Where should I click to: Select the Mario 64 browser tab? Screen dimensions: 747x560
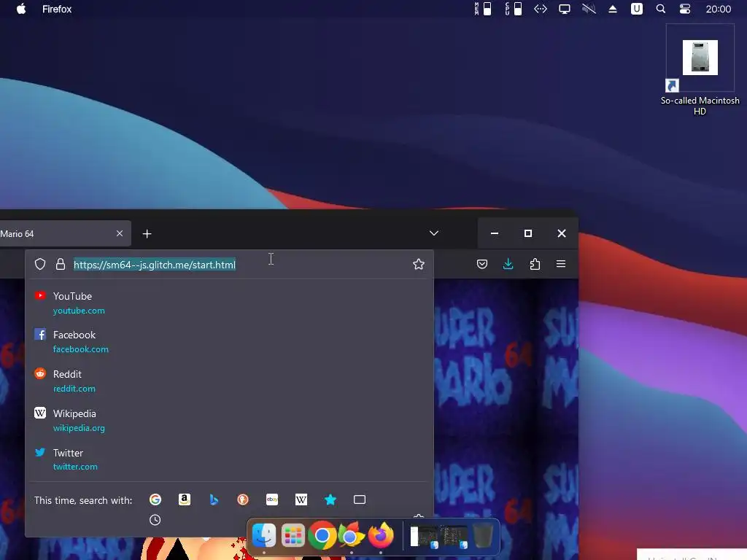[65, 233]
